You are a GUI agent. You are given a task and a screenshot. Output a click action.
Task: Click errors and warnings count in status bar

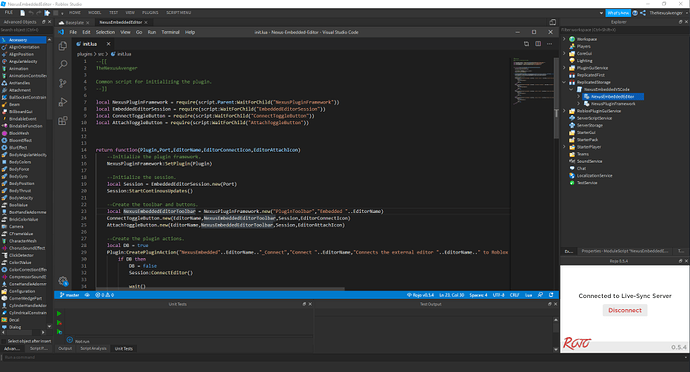point(105,295)
